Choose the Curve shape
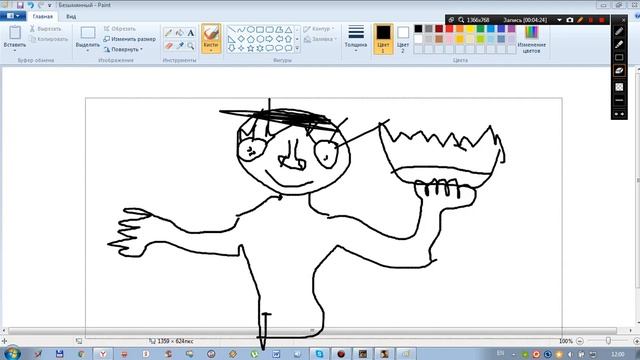The height and width of the screenshot is (360, 640). [x=241, y=30]
